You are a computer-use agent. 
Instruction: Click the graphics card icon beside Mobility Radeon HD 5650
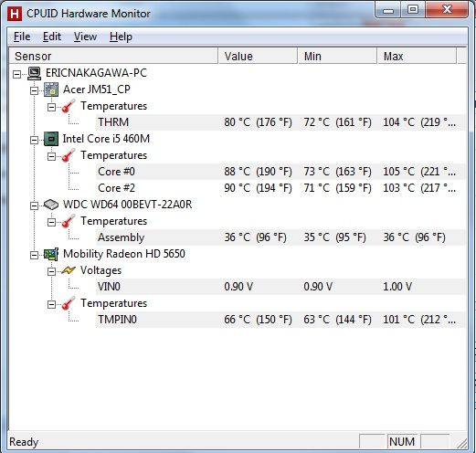click(x=51, y=254)
